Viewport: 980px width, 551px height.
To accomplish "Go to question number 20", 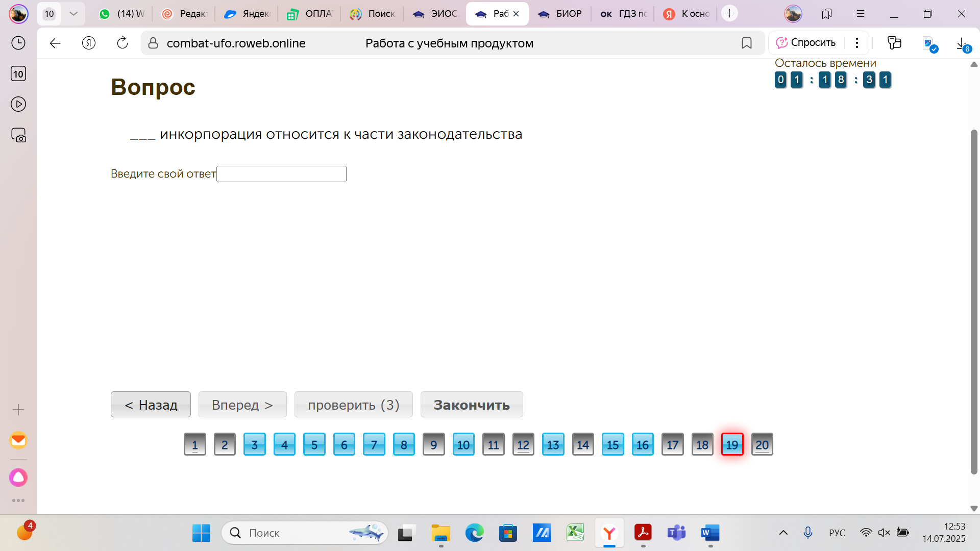I will [x=762, y=444].
